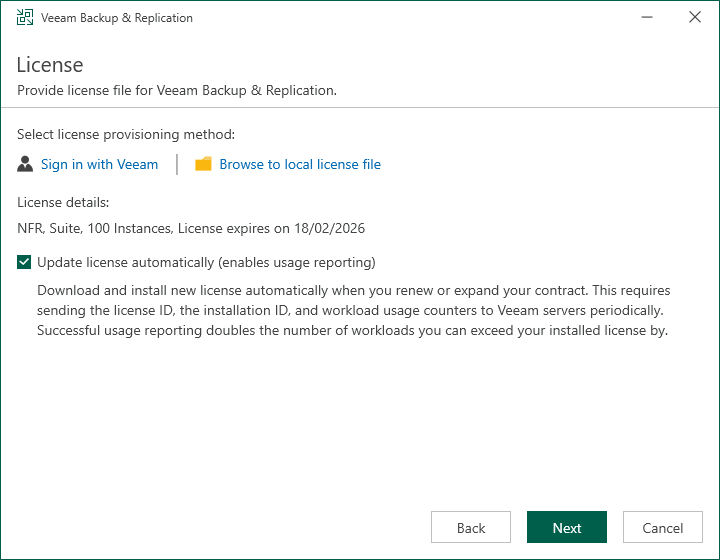The image size is (720, 560).
Task: Close the Veeam Backup & Replication window
Action: [x=695, y=18]
